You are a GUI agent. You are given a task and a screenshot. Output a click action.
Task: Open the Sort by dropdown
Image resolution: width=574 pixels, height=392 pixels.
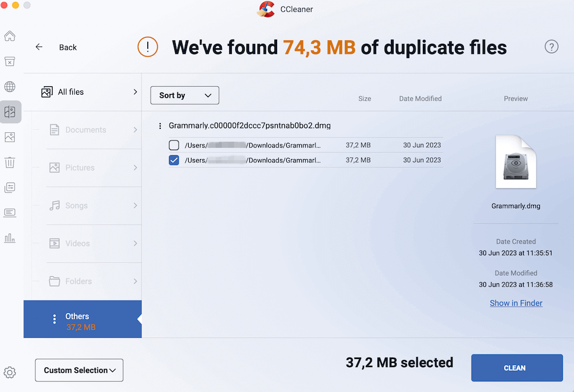[x=184, y=95]
